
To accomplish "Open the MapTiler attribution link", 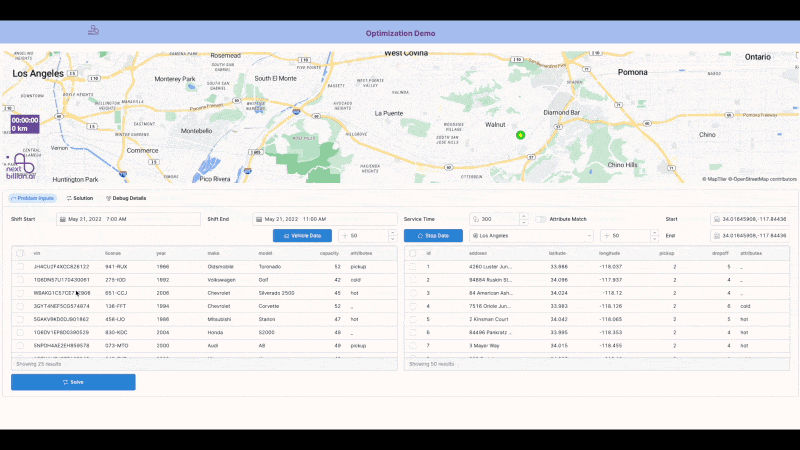I will 714,179.
